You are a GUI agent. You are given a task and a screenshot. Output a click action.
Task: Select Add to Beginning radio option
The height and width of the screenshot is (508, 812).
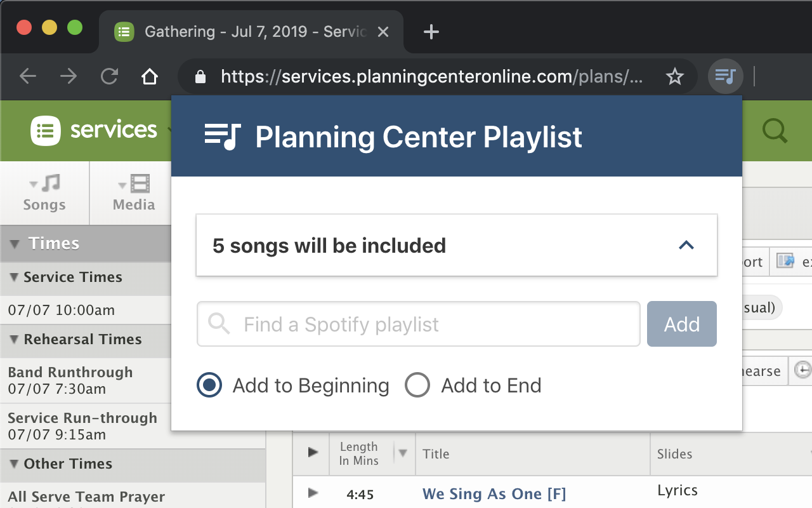209,385
